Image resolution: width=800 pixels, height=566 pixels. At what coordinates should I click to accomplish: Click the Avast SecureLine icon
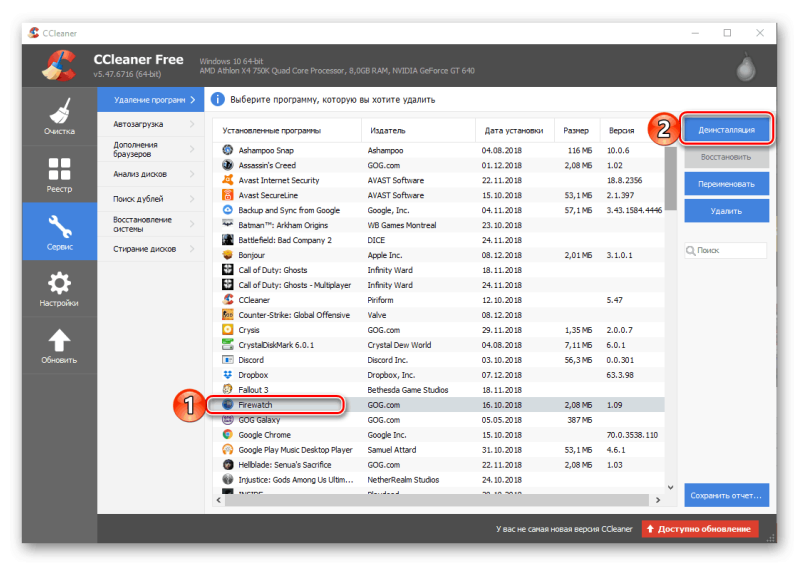click(228, 195)
